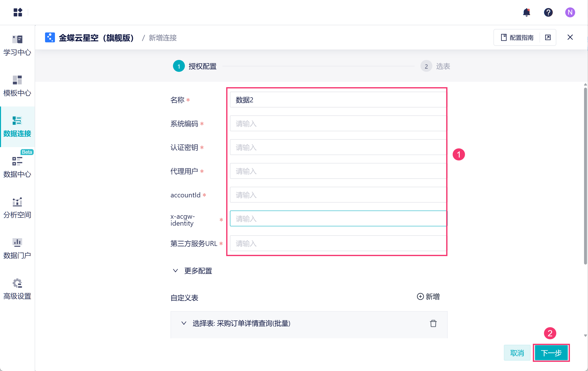Go to 学习中心 in sidebar
The height and width of the screenshot is (371, 588).
[17, 46]
